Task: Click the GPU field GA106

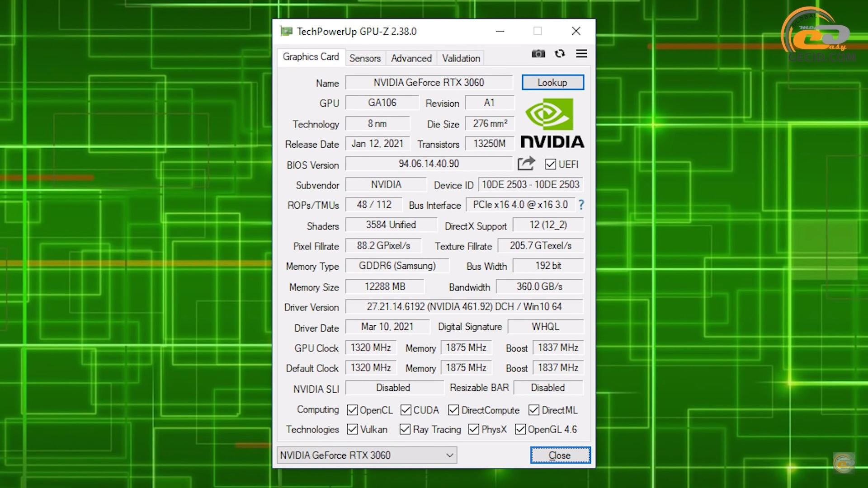Action: (x=382, y=103)
